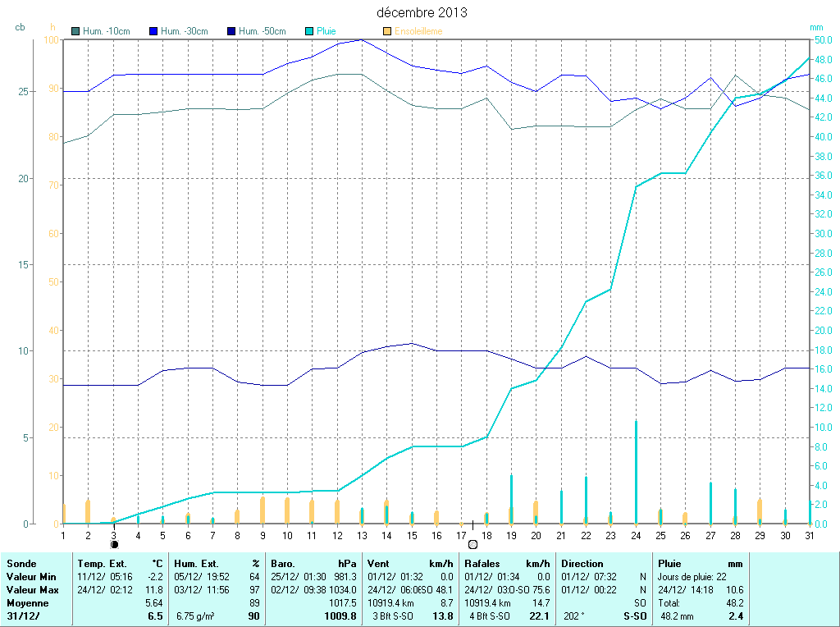Viewport: 840px width, 627px height.
Task: Select the 'Valeur Max' row label
Action: 30,590
